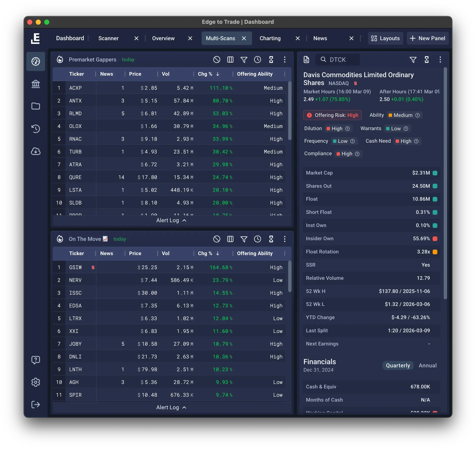Click the link icon on Premarket Gappers panel
The height and width of the screenshot is (449, 476).
pos(271,59)
